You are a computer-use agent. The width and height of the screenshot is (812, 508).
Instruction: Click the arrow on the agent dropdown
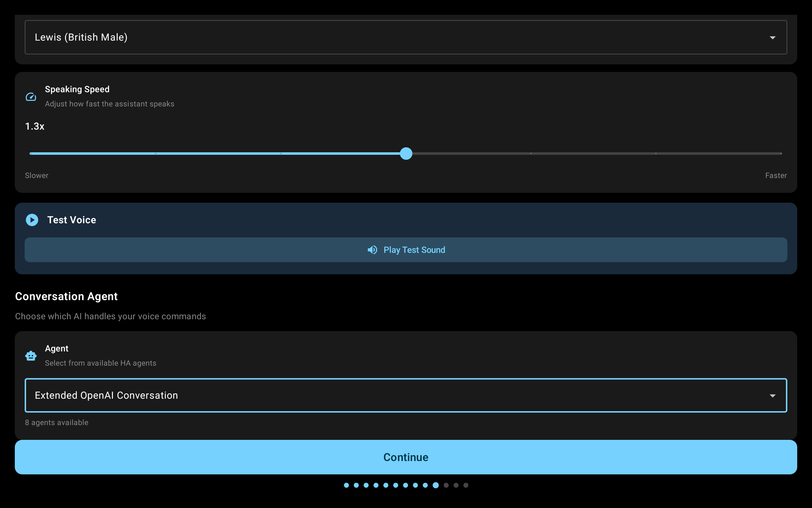(x=772, y=396)
